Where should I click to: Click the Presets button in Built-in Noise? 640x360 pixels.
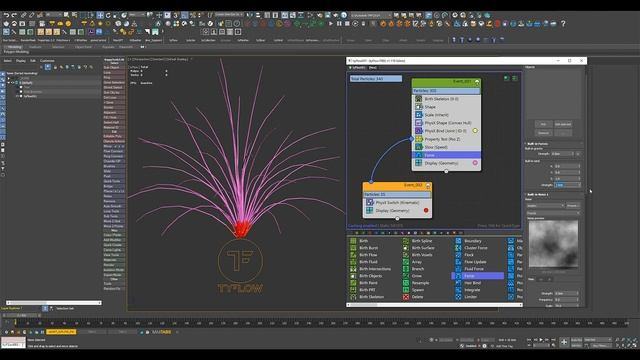click(x=573, y=206)
